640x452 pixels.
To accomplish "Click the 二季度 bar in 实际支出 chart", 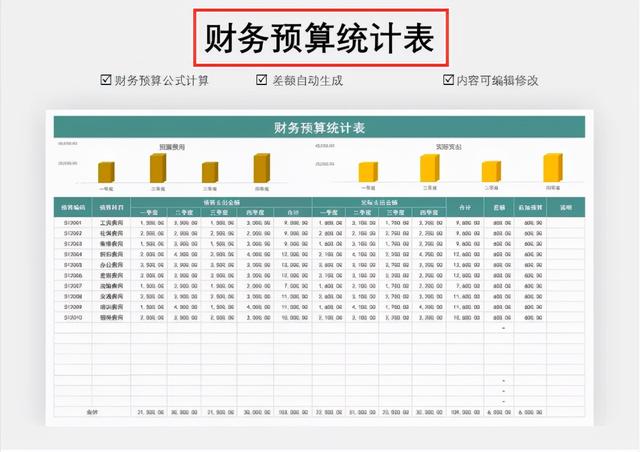I will coord(430,168).
